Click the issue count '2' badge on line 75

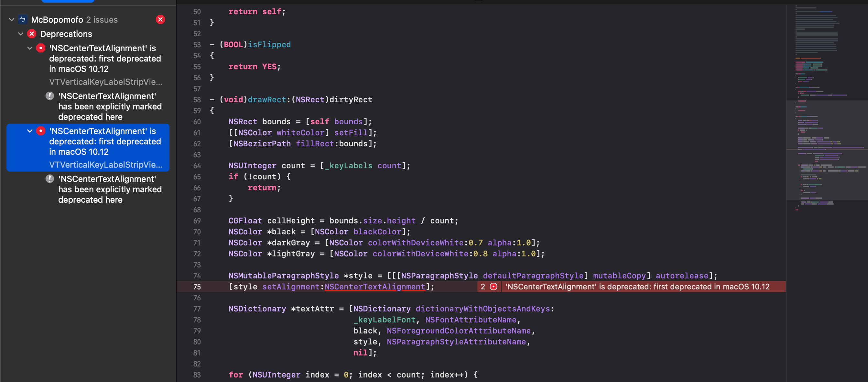click(483, 287)
